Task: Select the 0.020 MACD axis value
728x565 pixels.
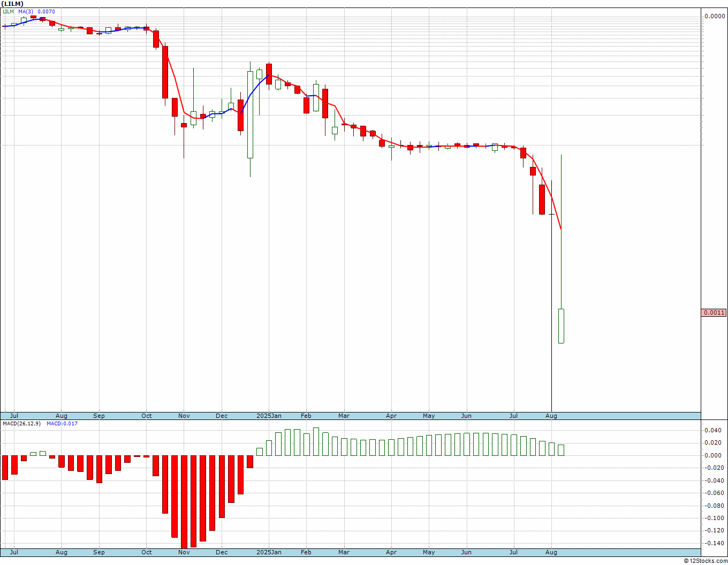Action: [x=713, y=442]
